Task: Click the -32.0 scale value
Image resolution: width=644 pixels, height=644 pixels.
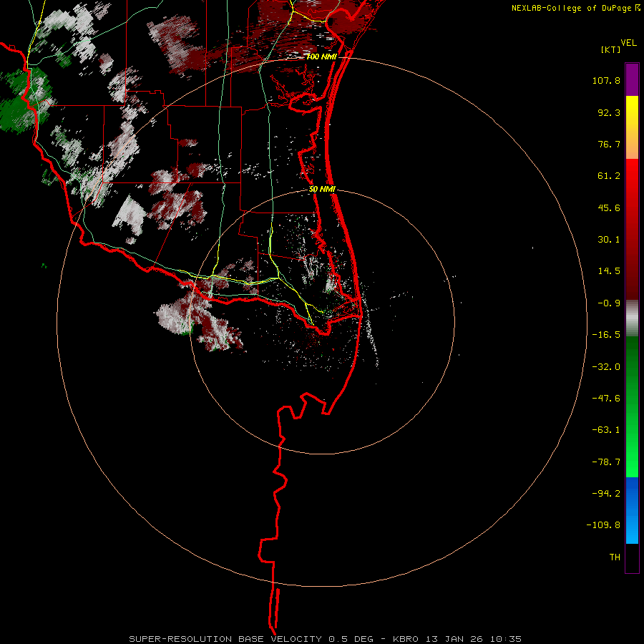Action: [606, 367]
